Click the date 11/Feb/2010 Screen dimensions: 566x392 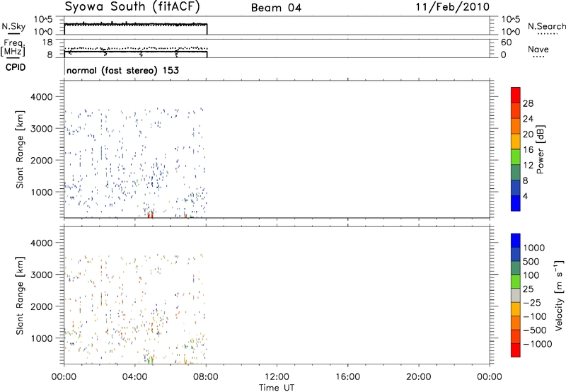(453, 7)
